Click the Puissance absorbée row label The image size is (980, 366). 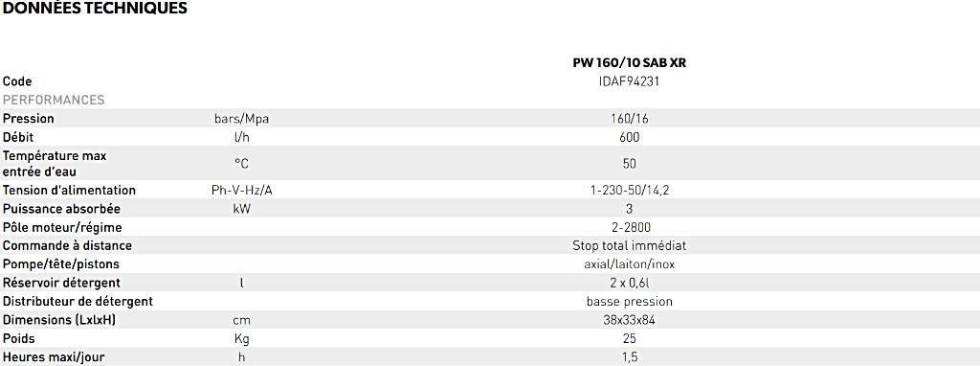[62, 209]
